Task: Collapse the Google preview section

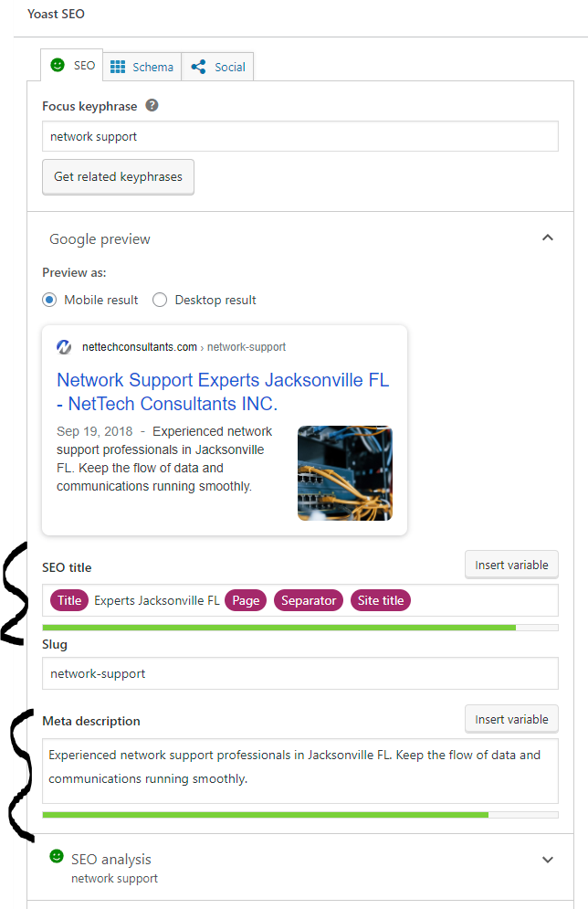Action: pyautogui.click(x=548, y=237)
